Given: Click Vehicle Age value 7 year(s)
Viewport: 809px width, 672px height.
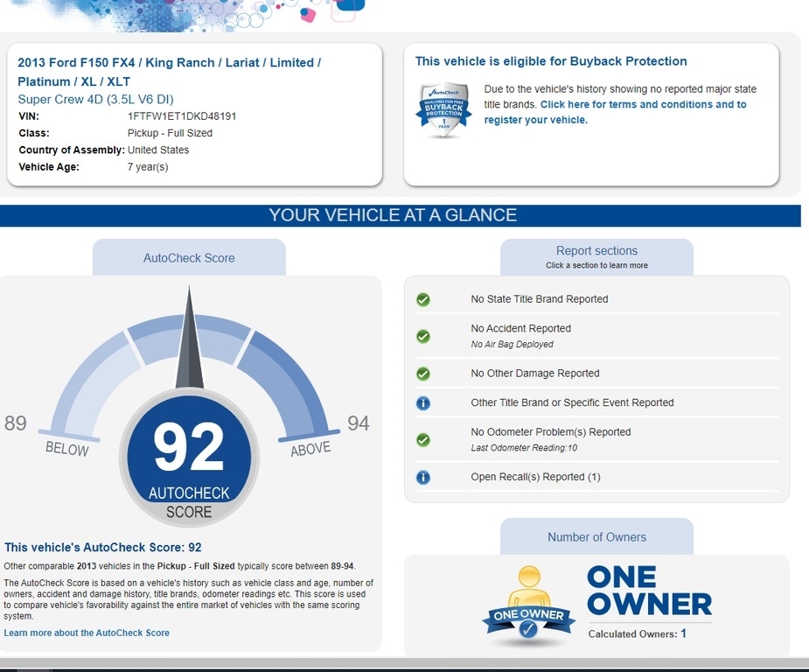Looking at the screenshot, I should [148, 167].
